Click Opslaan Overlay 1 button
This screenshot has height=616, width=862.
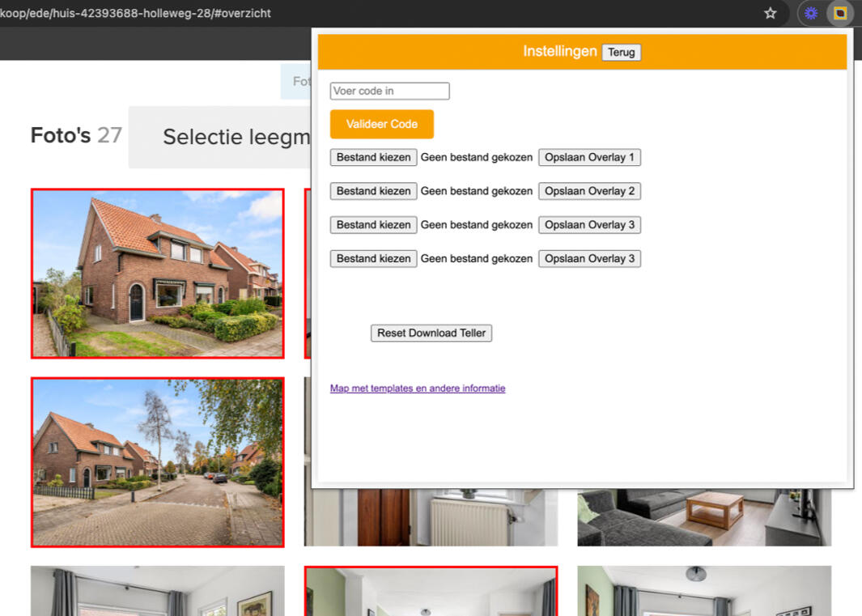[x=589, y=157]
